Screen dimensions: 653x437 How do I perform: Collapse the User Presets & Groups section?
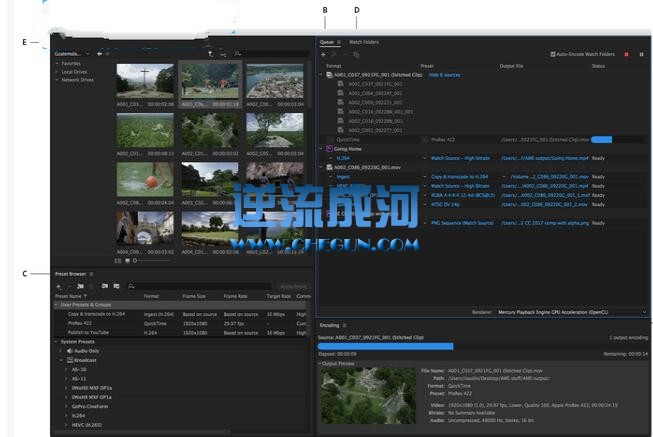click(x=56, y=305)
